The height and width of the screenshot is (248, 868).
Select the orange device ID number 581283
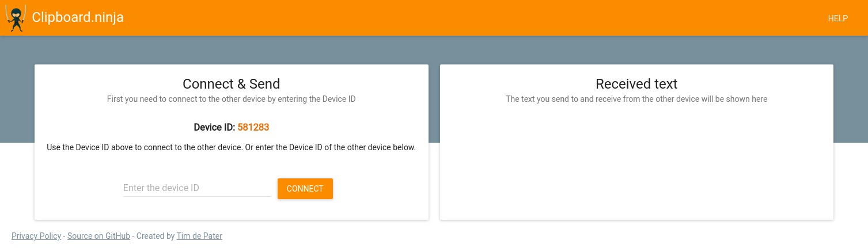click(253, 127)
